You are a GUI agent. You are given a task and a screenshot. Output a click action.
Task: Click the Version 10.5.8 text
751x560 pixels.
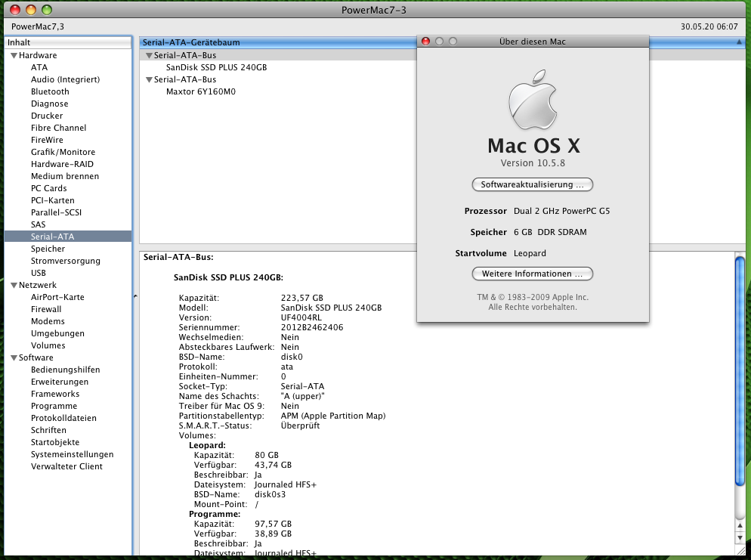click(x=533, y=163)
